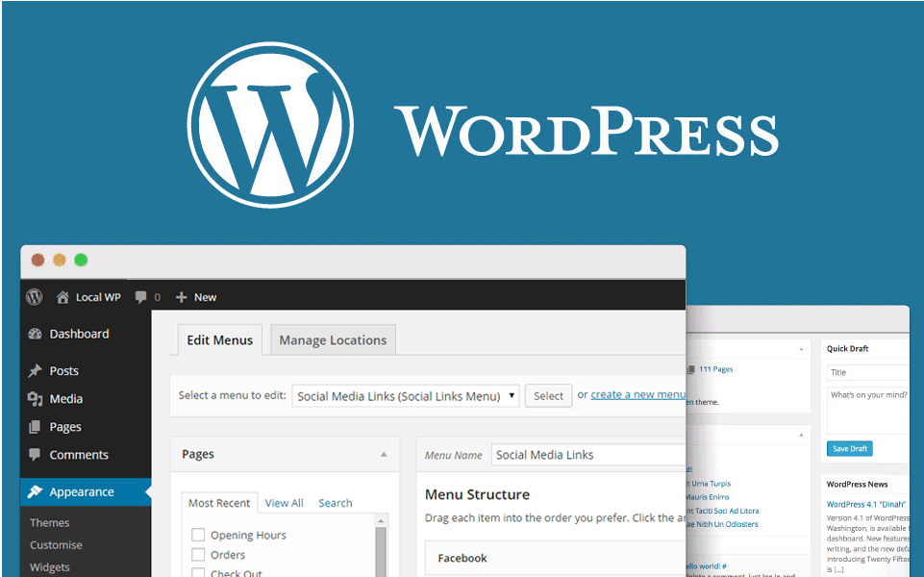Collapse the Pages panel arrow

pyautogui.click(x=384, y=455)
